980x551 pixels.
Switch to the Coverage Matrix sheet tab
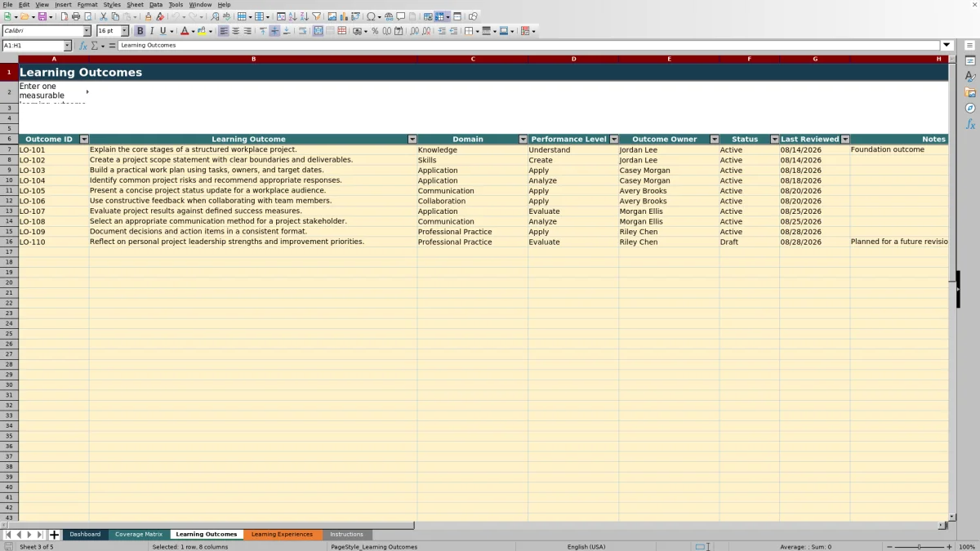(139, 535)
